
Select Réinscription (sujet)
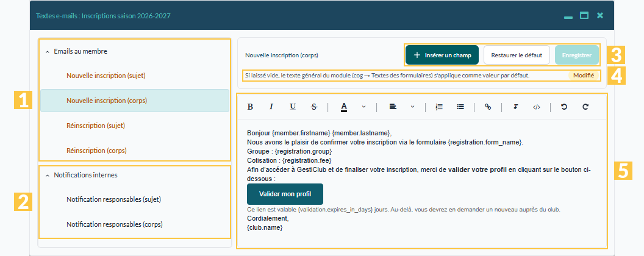click(x=135, y=126)
